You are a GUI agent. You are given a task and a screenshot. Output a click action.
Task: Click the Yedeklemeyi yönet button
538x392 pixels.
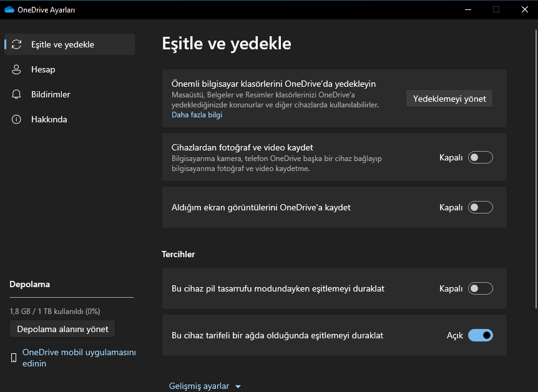tap(449, 99)
